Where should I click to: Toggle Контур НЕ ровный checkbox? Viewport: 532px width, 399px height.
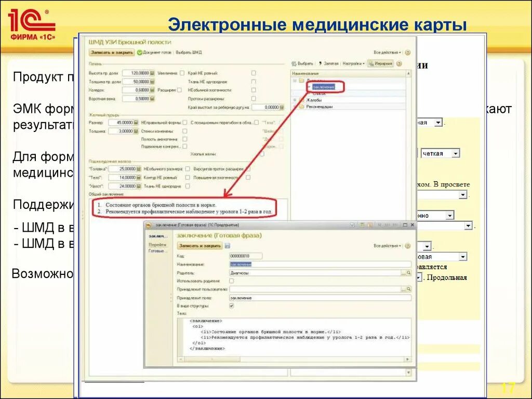(x=187, y=178)
